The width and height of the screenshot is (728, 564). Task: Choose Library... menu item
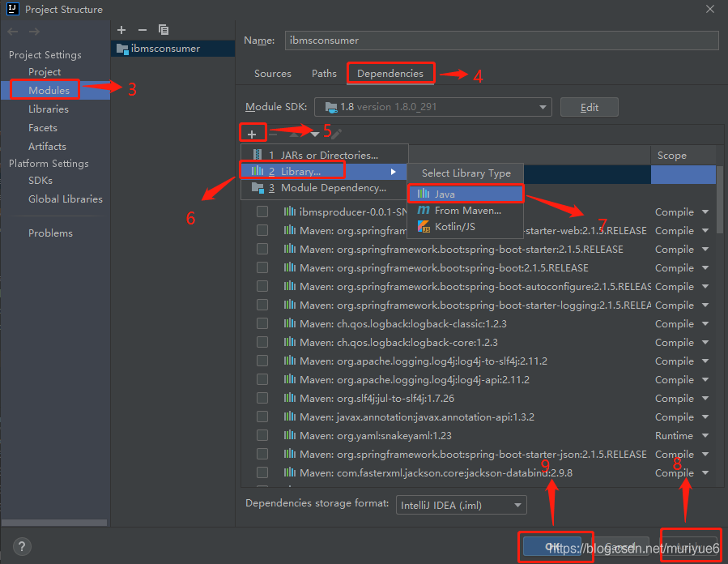(x=325, y=172)
